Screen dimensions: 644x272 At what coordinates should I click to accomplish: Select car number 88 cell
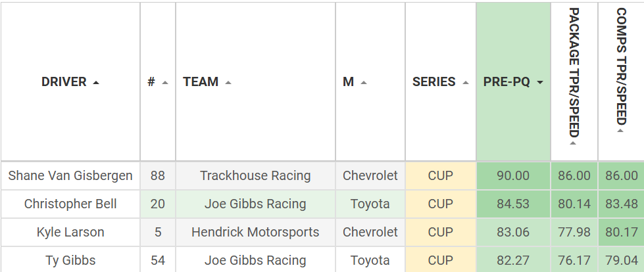click(158, 175)
